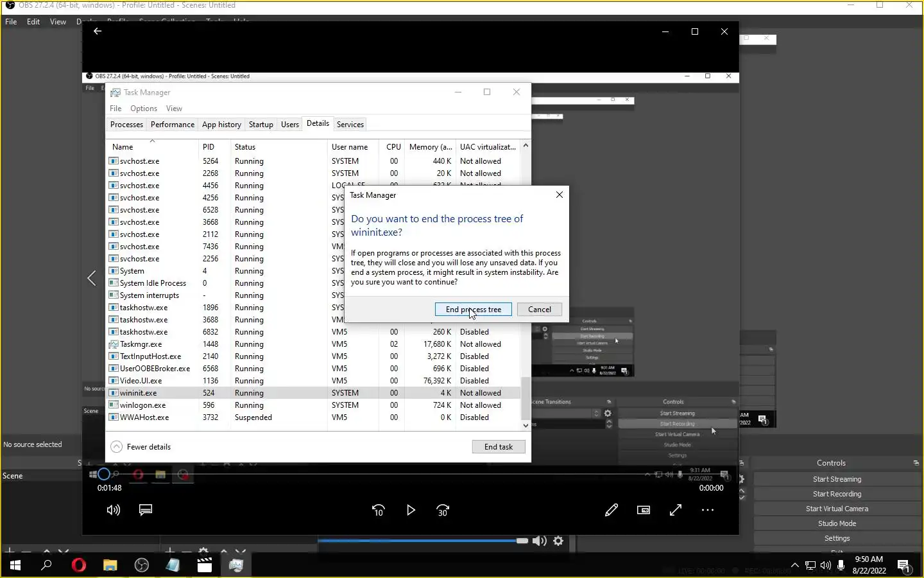Image resolution: width=924 pixels, height=578 pixels.
Task: Switch to the Processes tab
Action: coord(126,125)
